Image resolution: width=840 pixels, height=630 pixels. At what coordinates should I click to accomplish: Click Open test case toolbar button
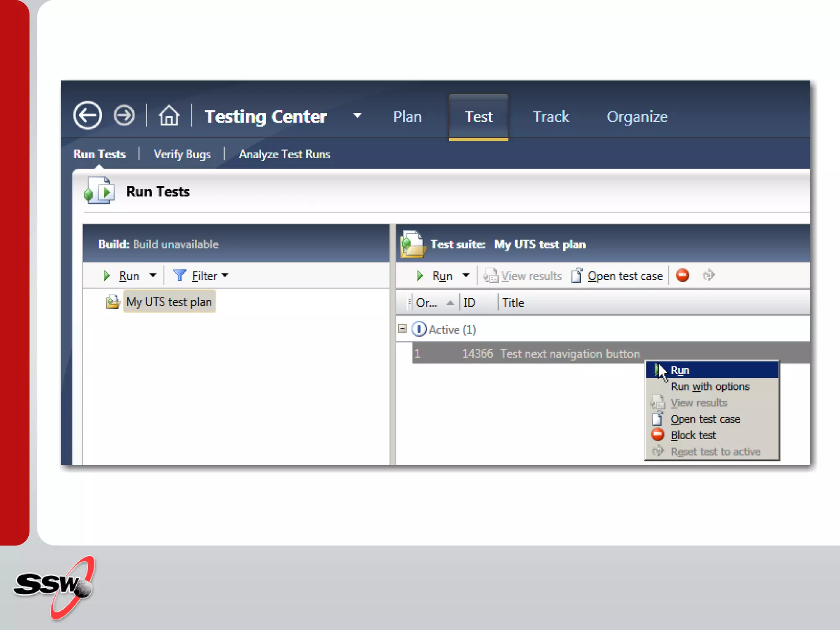coord(617,276)
